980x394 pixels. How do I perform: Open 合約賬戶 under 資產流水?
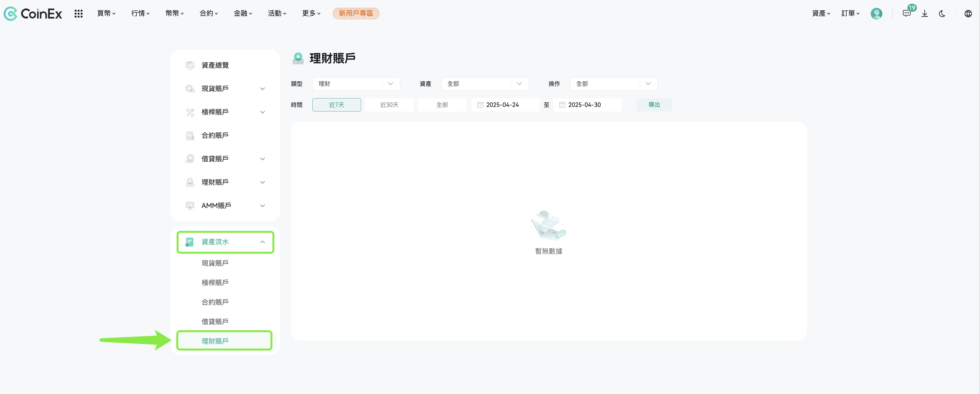click(x=215, y=302)
